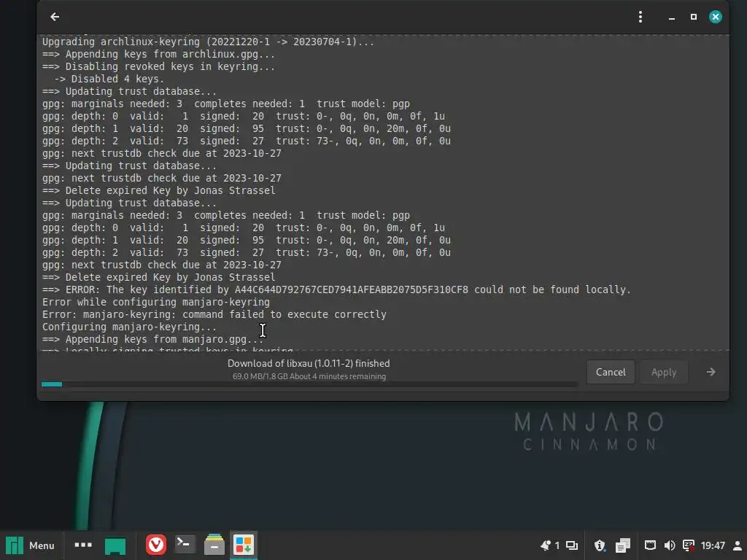747x560 pixels.
Task: Click 'Appending keys from manjaro.gpg...' line
Action: (x=153, y=340)
